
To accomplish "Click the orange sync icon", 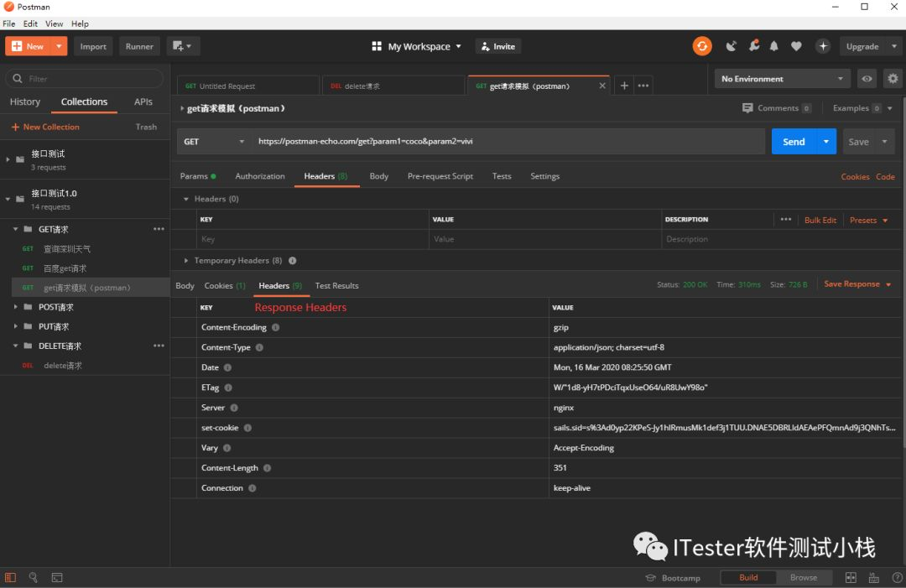I will (702, 46).
